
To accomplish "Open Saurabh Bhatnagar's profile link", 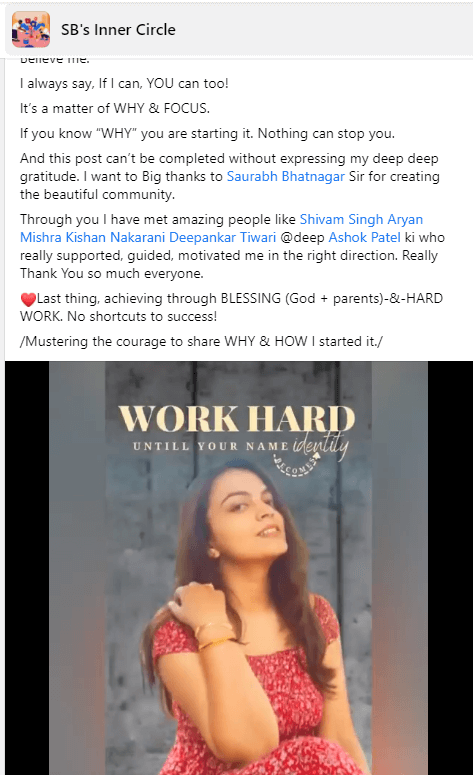I will (x=286, y=176).
